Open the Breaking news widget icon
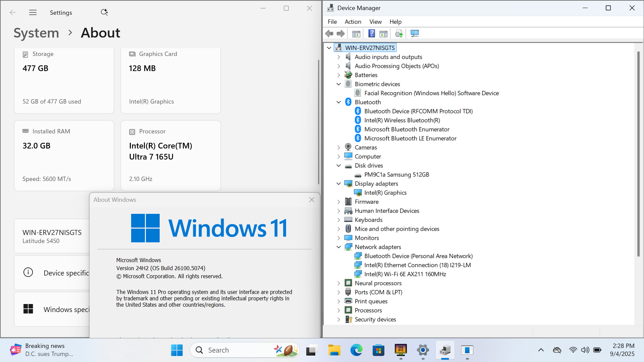The height and width of the screenshot is (362, 644). (x=16, y=350)
